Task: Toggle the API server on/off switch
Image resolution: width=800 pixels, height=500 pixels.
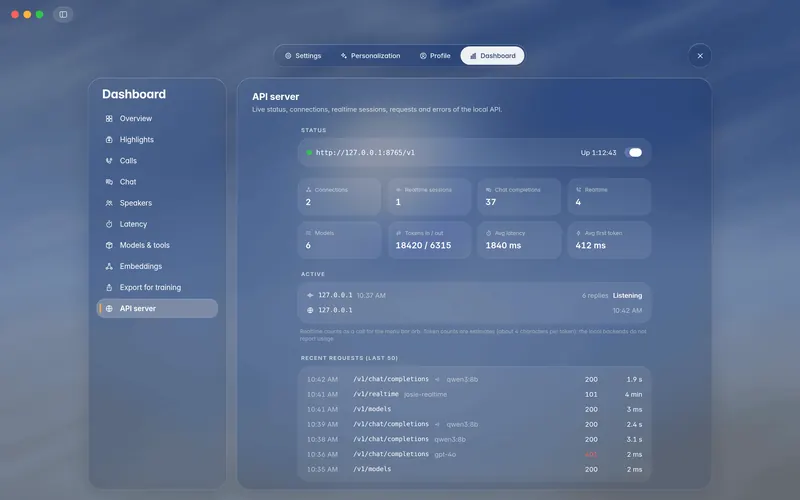Action: tap(634, 153)
